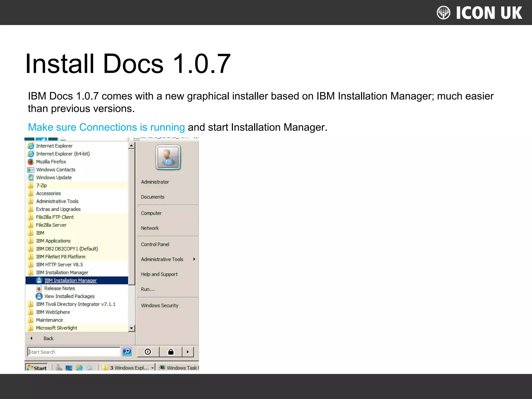
Task: Click IBM Tivoli Directory Integrator folder icon
Action: point(31,304)
